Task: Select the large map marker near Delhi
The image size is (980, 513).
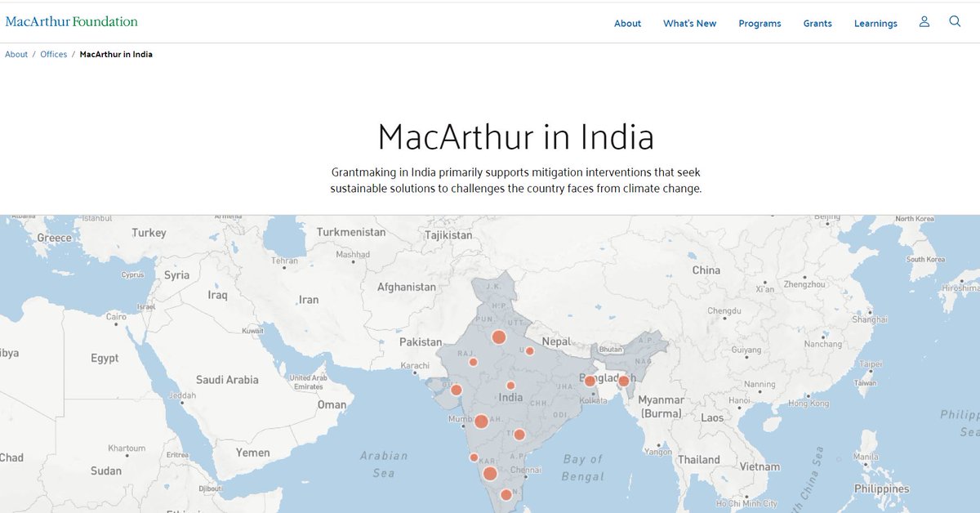Action: (x=499, y=336)
